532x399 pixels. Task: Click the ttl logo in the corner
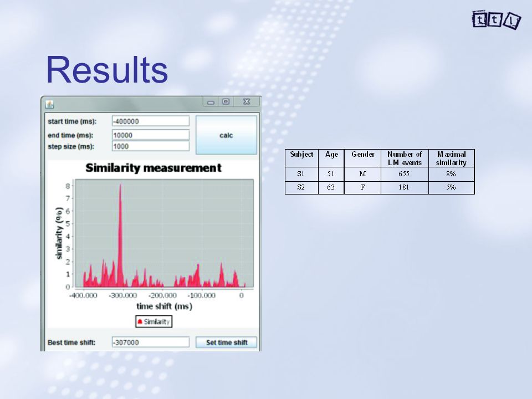(496, 20)
